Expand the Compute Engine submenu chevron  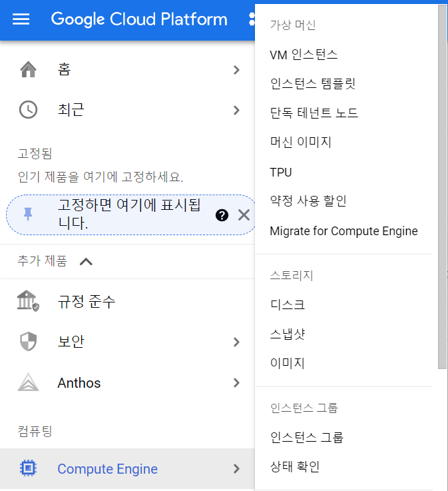(x=236, y=469)
